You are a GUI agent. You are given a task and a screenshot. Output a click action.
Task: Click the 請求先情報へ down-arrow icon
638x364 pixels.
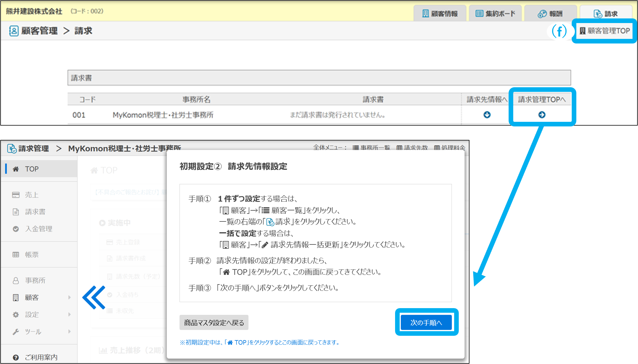487,115
